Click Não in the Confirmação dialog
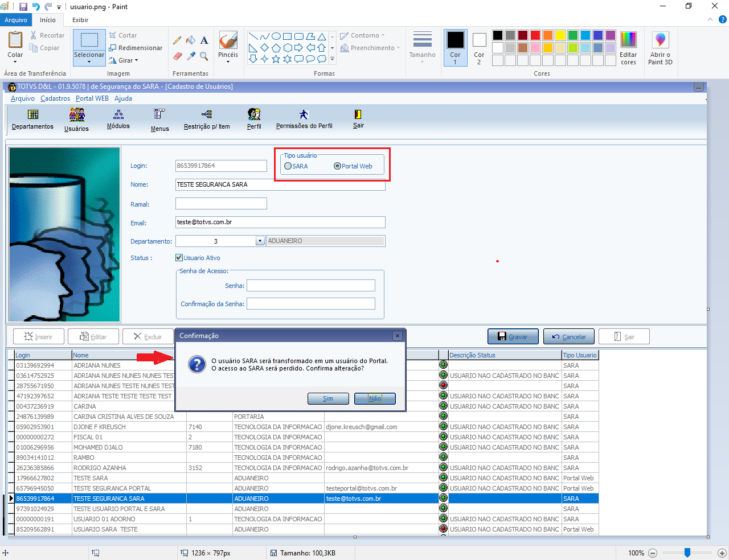This screenshot has width=729, height=560. coord(375,398)
